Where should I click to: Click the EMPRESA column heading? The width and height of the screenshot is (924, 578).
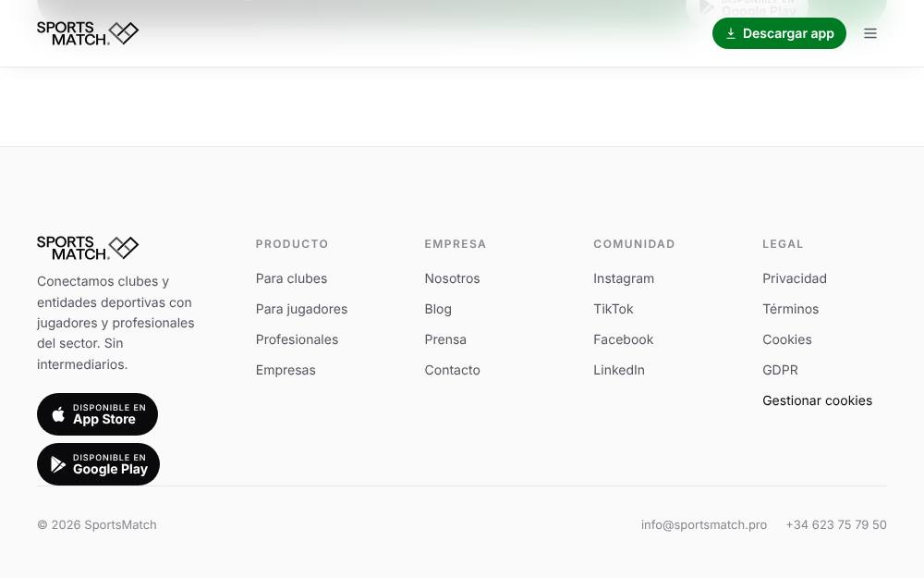(x=456, y=244)
